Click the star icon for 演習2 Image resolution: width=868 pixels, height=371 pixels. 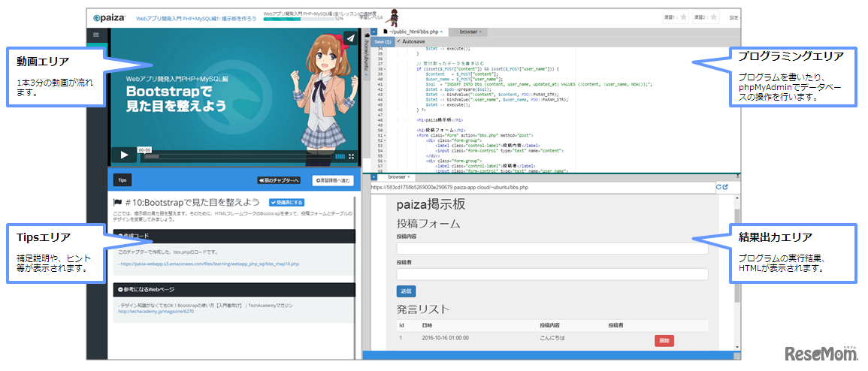click(x=714, y=17)
